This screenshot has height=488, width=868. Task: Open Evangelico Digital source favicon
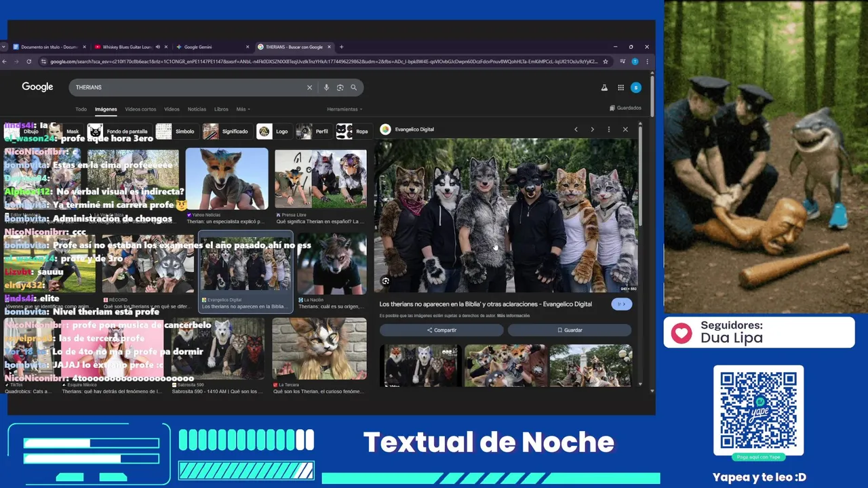click(x=385, y=129)
